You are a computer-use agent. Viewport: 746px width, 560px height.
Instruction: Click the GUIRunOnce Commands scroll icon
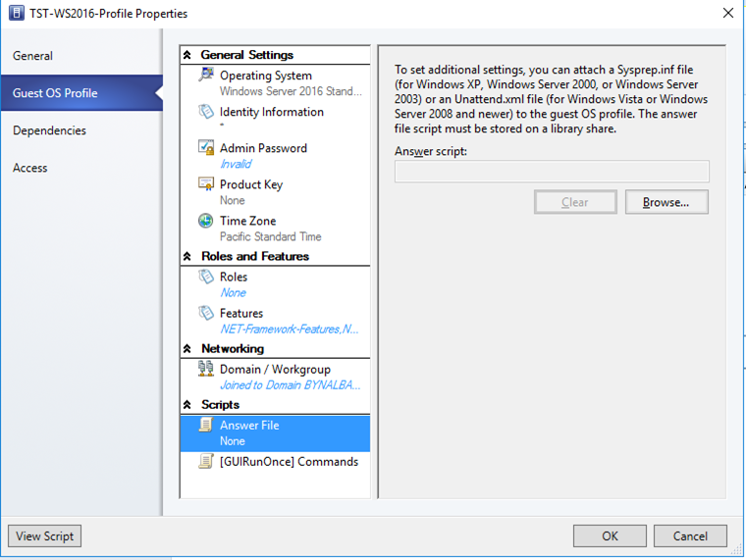[x=206, y=461]
